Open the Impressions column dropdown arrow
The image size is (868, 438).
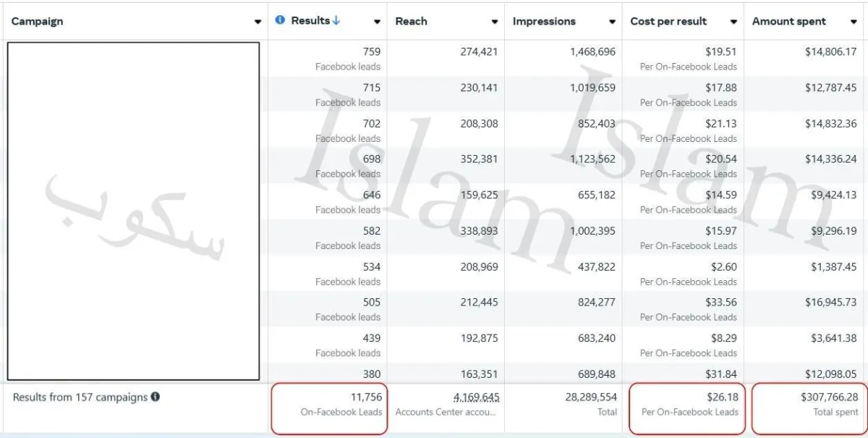612,22
